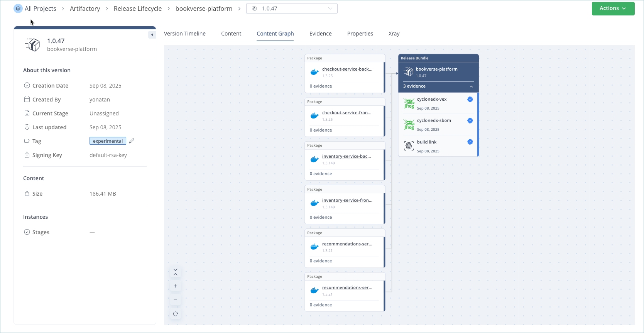Click Docker icon of checkout-service-back... package

(314, 72)
